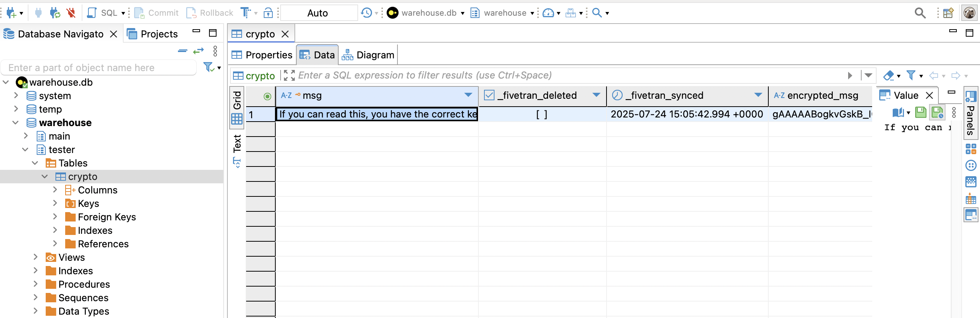Image resolution: width=980 pixels, height=318 pixels.
Task: Expand the main schema node
Action: click(x=26, y=136)
